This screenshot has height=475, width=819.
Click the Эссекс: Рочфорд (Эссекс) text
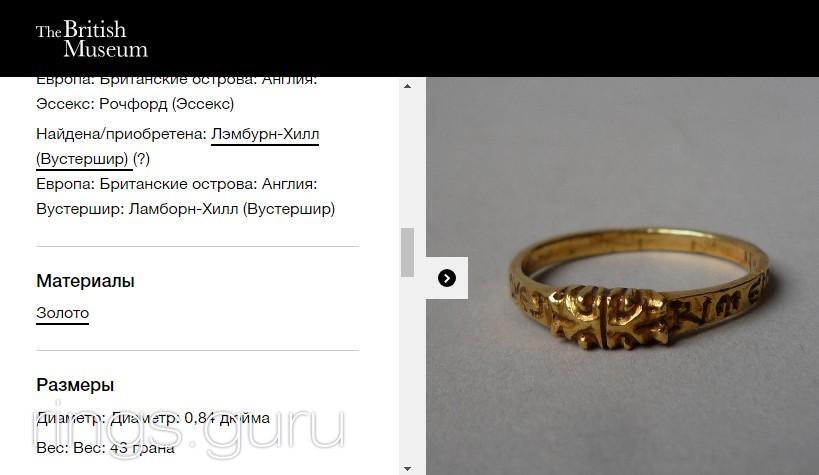[x=135, y=104]
